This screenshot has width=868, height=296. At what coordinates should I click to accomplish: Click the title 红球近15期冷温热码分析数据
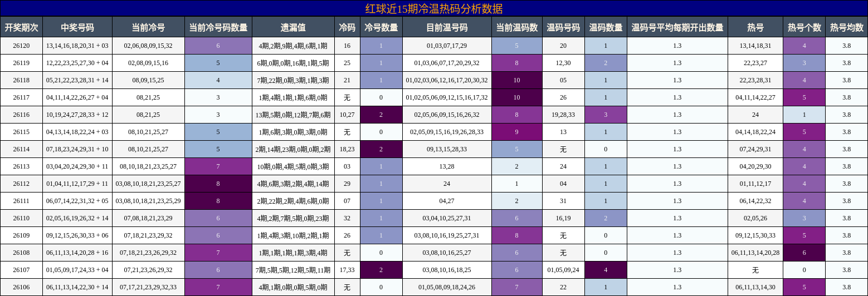pyautogui.click(x=434, y=8)
